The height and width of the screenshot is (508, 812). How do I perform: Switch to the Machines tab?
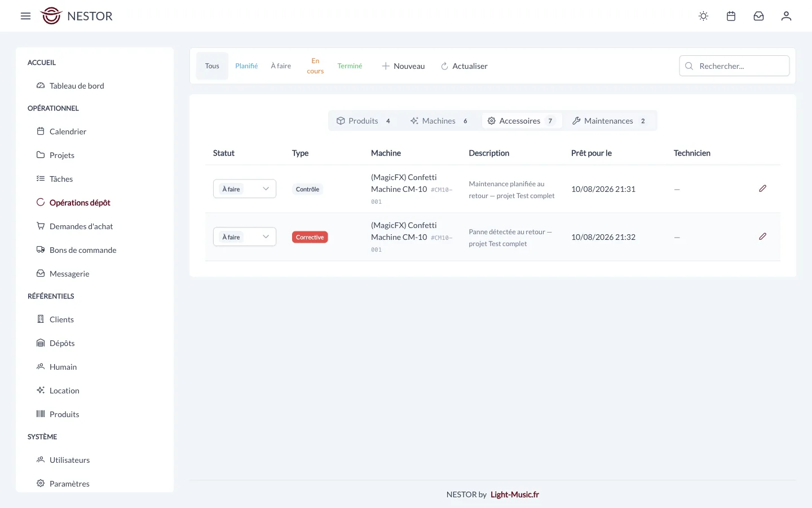point(439,121)
